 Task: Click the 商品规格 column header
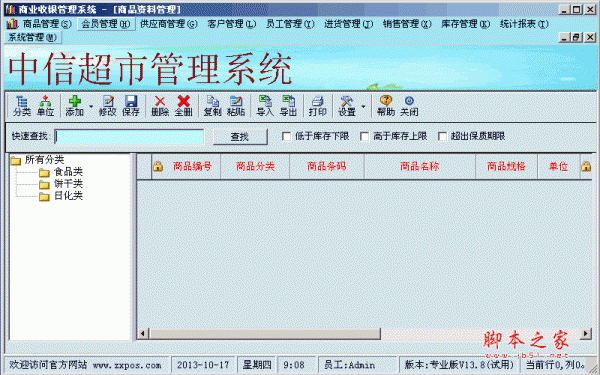506,166
